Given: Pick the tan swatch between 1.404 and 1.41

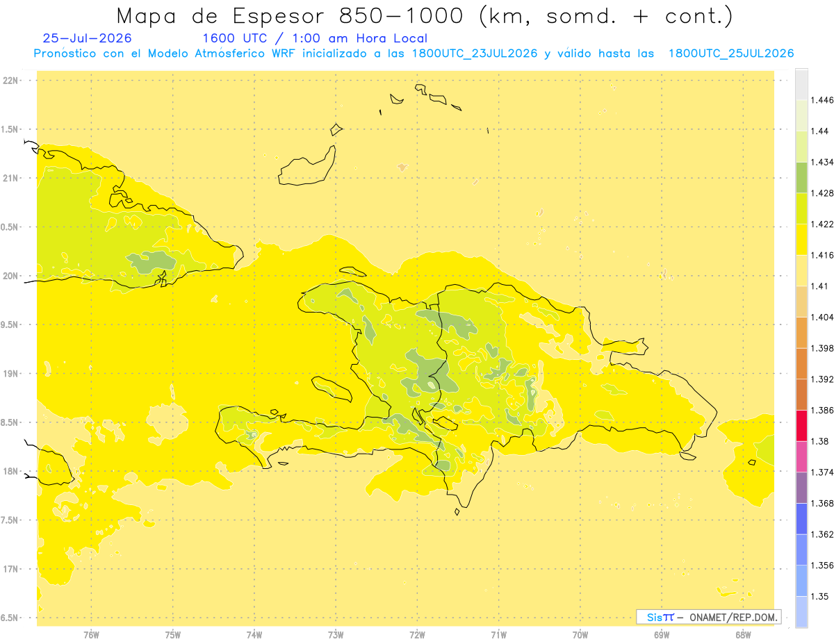Looking at the screenshot, I should point(801,302).
